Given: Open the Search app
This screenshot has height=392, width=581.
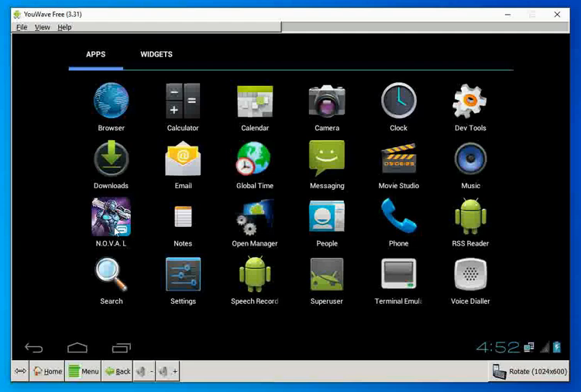Looking at the screenshot, I should coord(111,274).
